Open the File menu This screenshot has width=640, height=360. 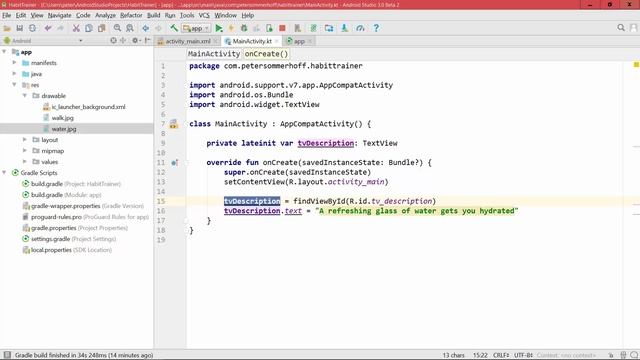point(7,15)
